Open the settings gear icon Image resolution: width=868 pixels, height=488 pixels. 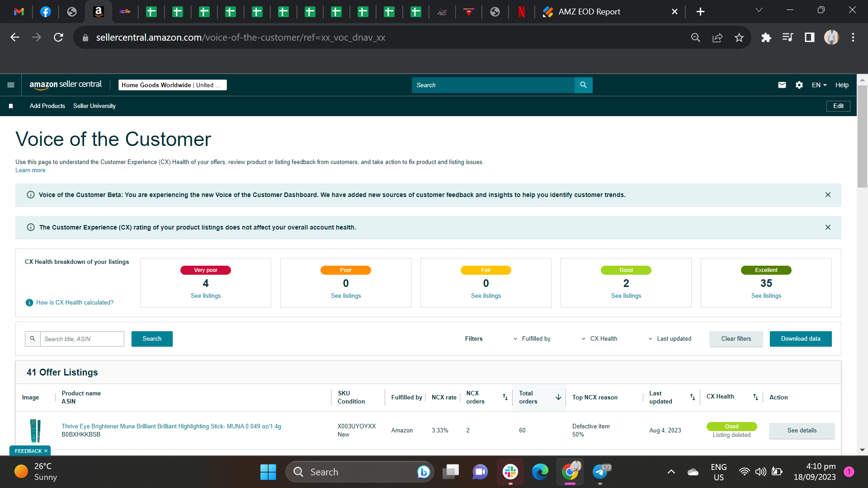pyautogui.click(x=799, y=85)
